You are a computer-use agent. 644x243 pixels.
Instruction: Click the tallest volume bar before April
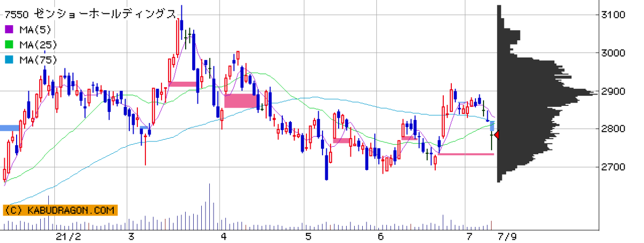click(x=209, y=207)
